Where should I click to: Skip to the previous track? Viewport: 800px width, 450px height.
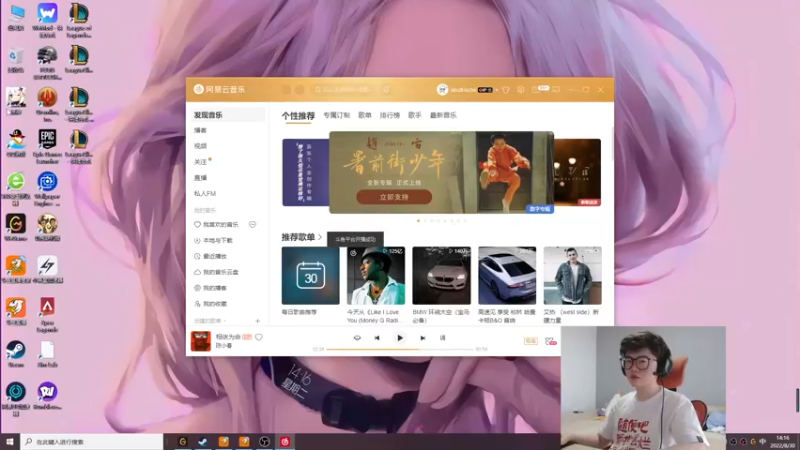(377, 338)
